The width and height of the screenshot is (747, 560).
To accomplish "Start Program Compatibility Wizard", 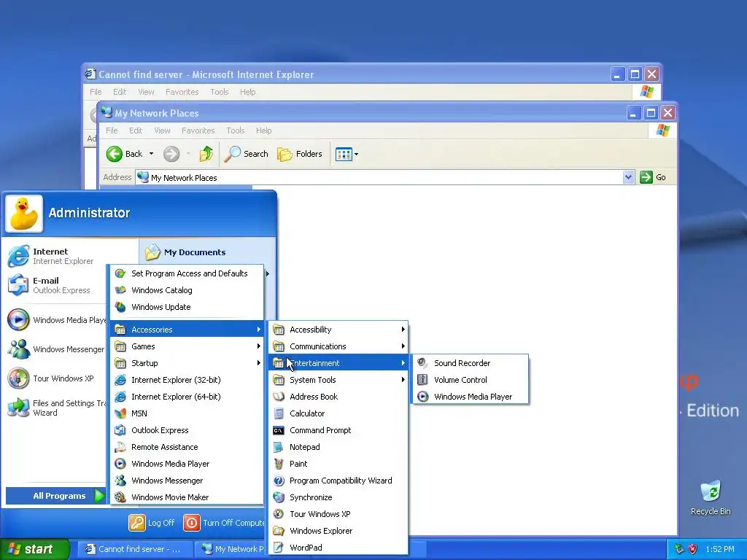I will 338,481.
